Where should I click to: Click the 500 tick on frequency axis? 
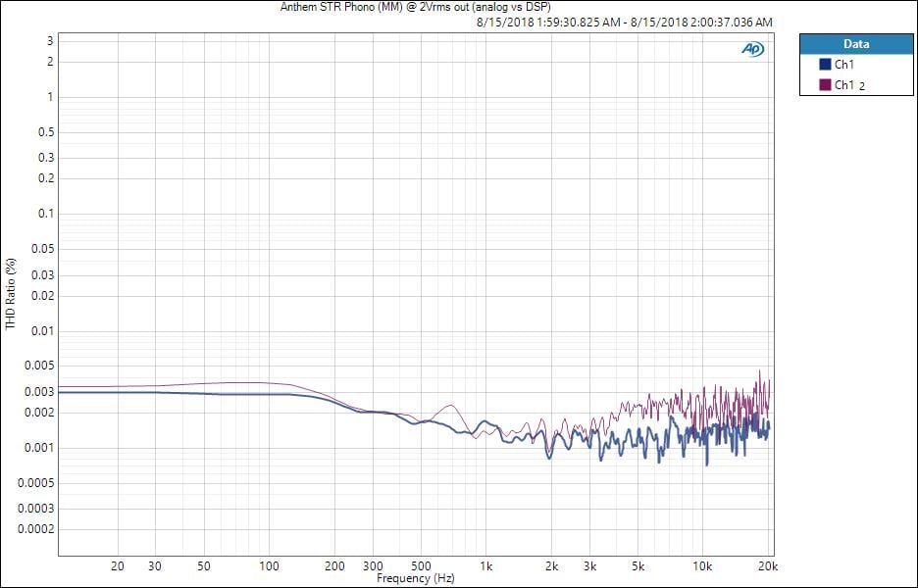(x=421, y=566)
